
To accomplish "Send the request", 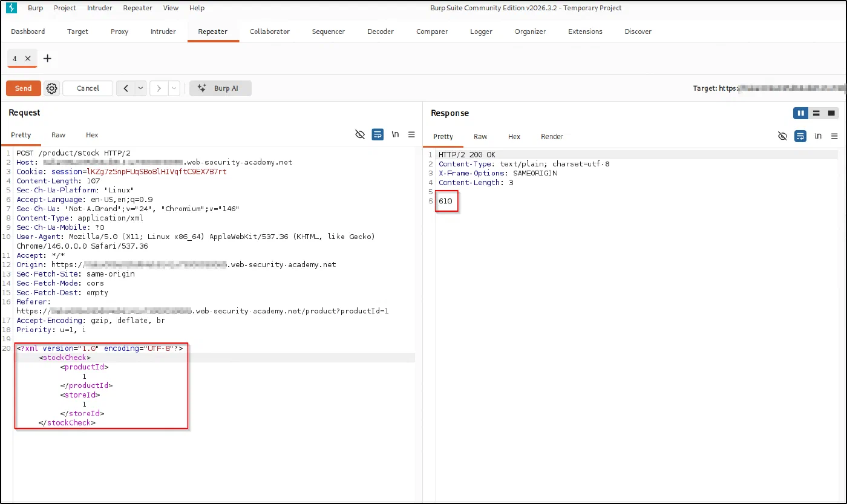I will click(x=24, y=88).
